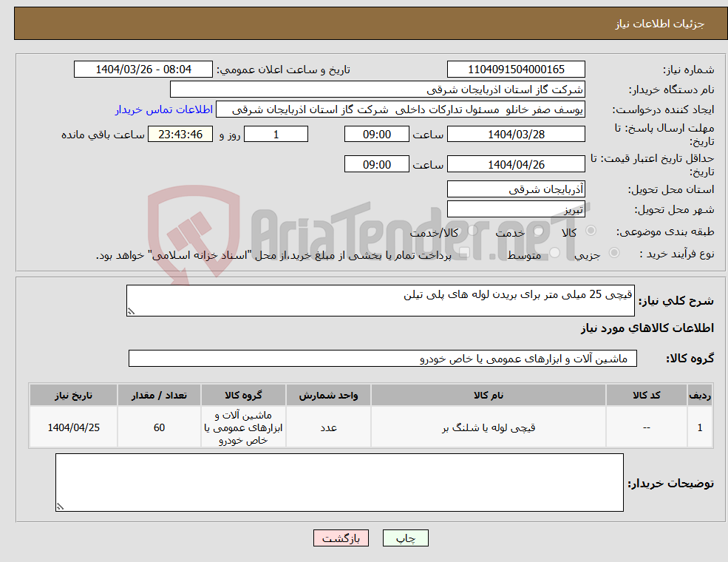This screenshot has height=562, width=728.
Task: Click delivery province field آذربایجان شرقی
Action: tap(516, 189)
